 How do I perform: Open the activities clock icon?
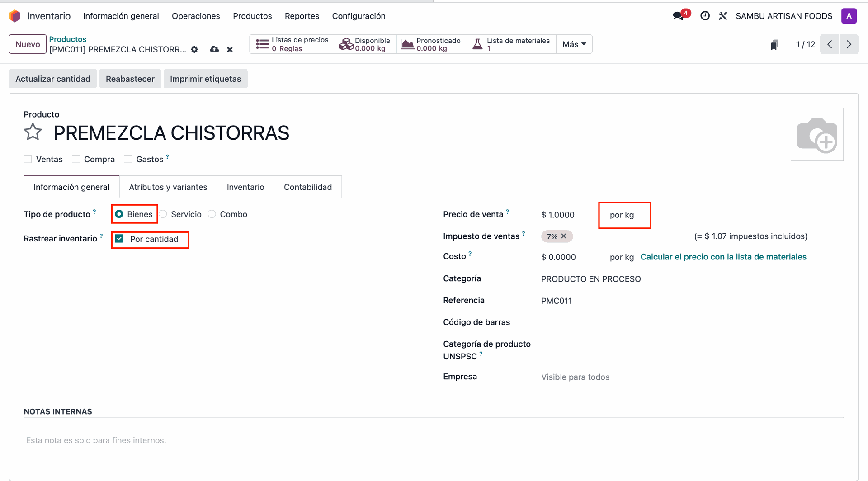(x=705, y=16)
